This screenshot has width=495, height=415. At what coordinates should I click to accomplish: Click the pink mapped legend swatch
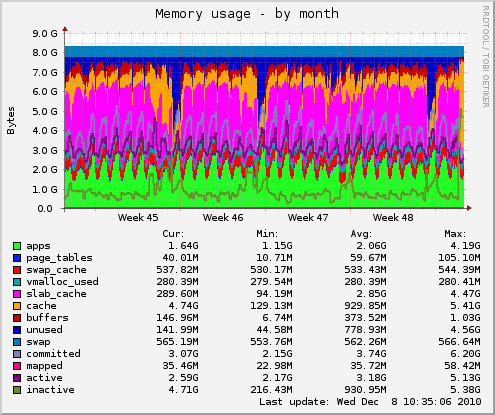pyautogui.click(x=17, y=366)
